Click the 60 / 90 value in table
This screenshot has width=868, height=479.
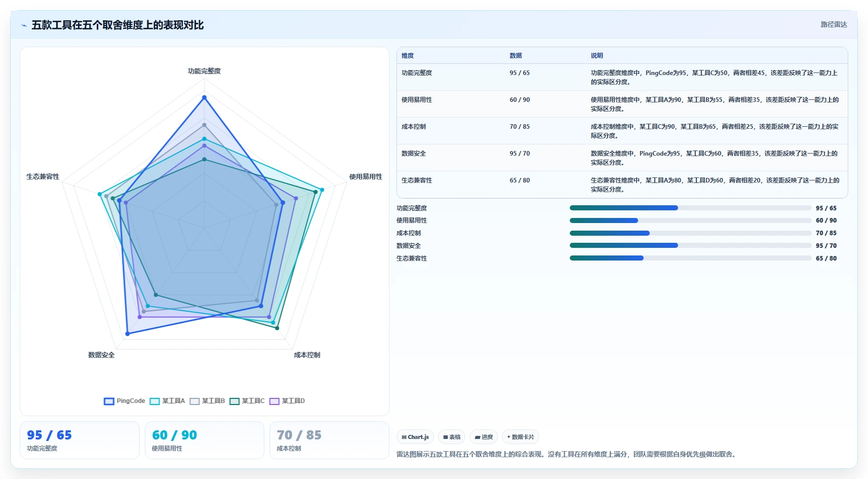pos(520,100)
